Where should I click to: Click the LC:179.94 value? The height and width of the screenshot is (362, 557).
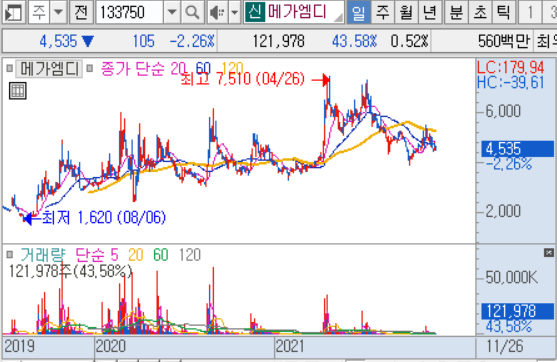pyautogui.click(x=510, y=67)
